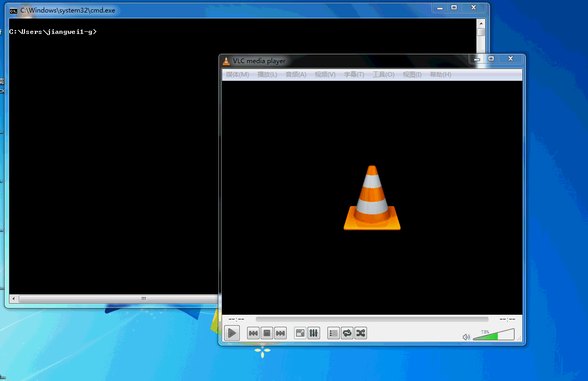Expand the 工具(O) menu
Screen dimensions: 588x381
(x=383, y=75)
